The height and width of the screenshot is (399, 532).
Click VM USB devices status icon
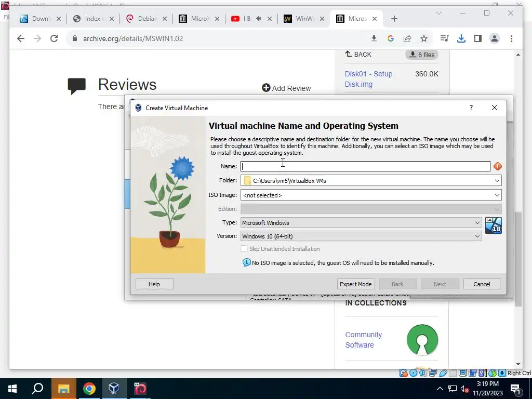pyautogui.click(x=443, y=373)
